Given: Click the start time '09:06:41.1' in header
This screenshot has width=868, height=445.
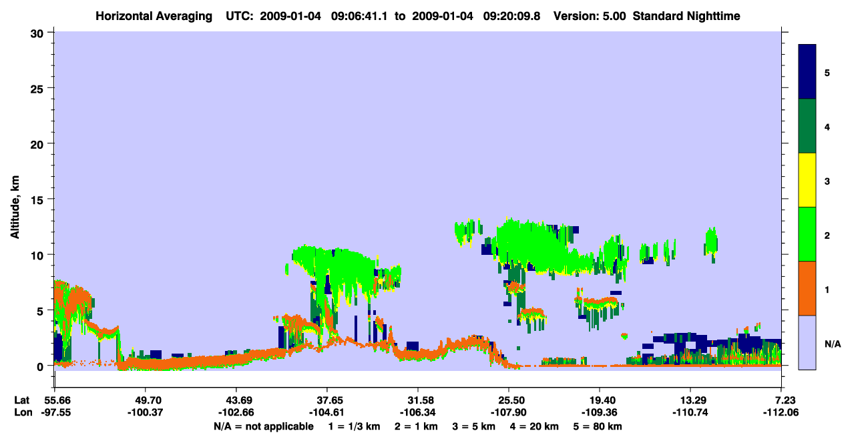Looking at the screenshot, I should pyautogui.click(x=358, y=16).
